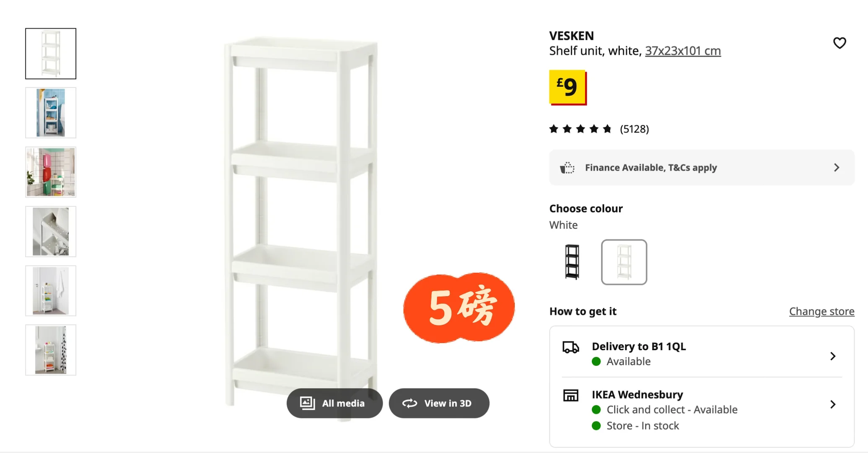Screen dimensions: 868x453
Task: Click the IKEA Wednesbury store icon
Action: (x=570, y=395)
